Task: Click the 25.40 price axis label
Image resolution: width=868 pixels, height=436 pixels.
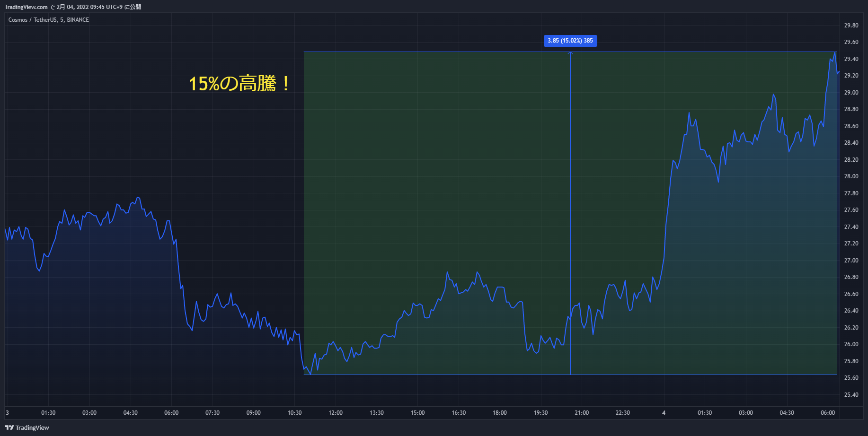Action: click(851, 395)
